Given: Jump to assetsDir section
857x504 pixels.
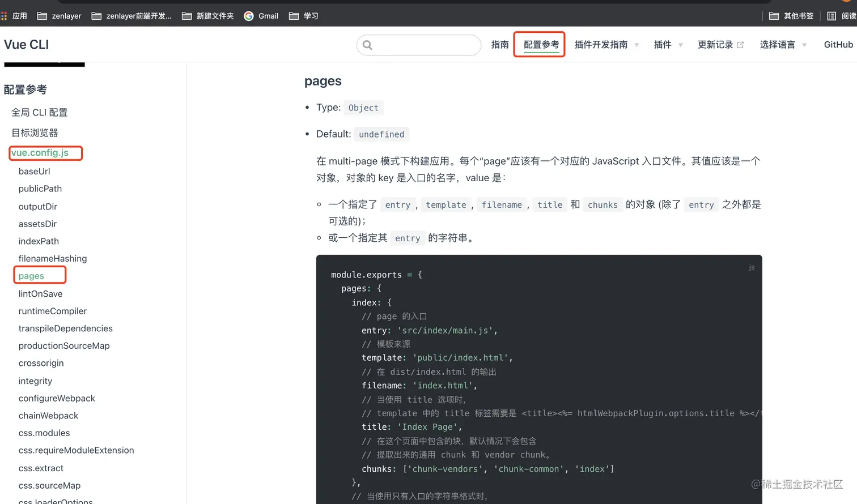Looking at the screenshot, I should point(37,224).
